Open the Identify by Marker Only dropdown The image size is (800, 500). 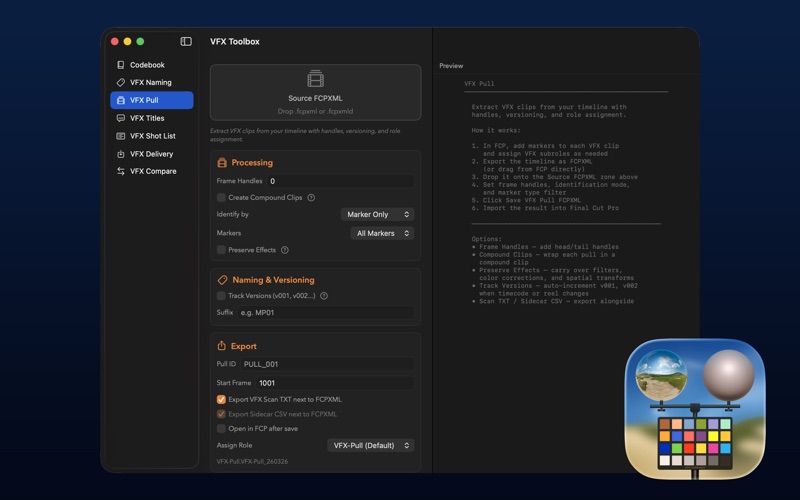click(x=378, y=214)
